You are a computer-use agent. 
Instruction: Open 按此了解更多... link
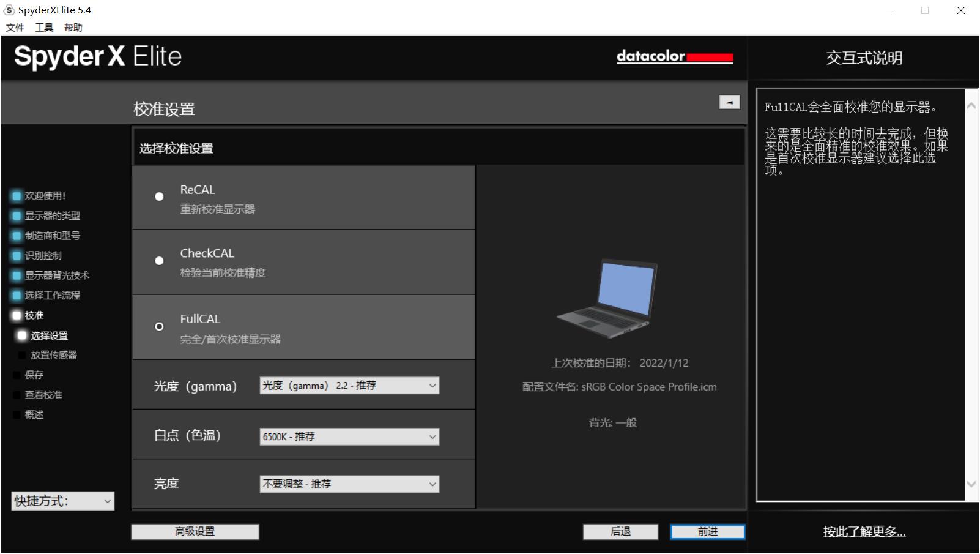coord(864,531)
